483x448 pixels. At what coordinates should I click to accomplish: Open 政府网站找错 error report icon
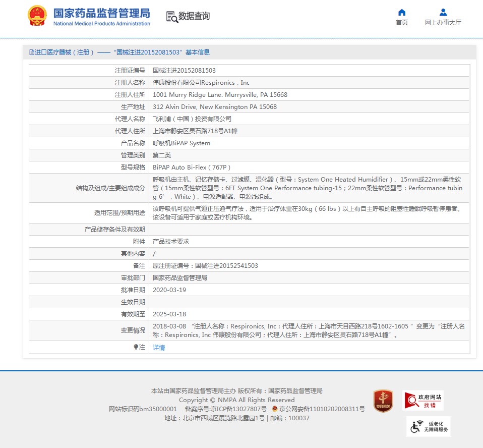click(423, 401)
